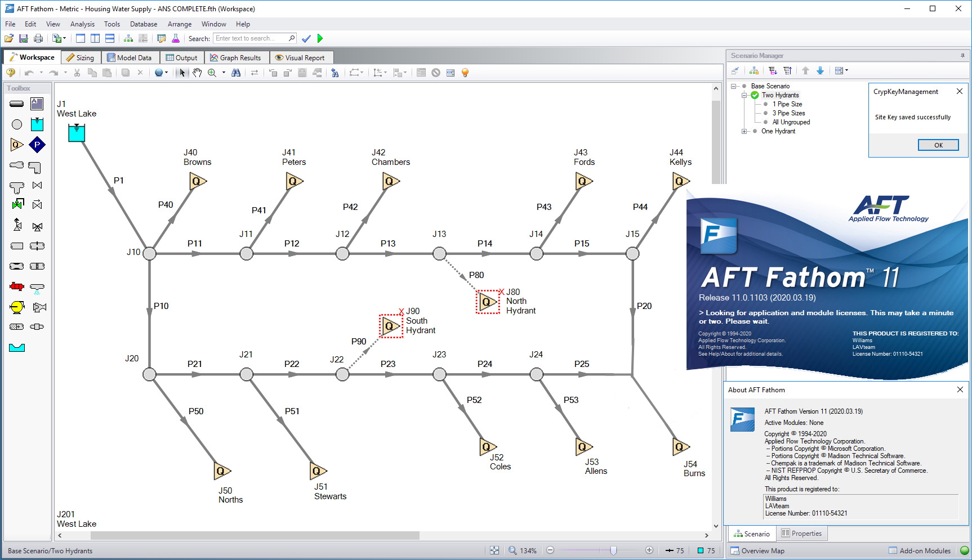
Task: Click the lightbulb icon in Workspace toolbar
Action: (465, 73)
